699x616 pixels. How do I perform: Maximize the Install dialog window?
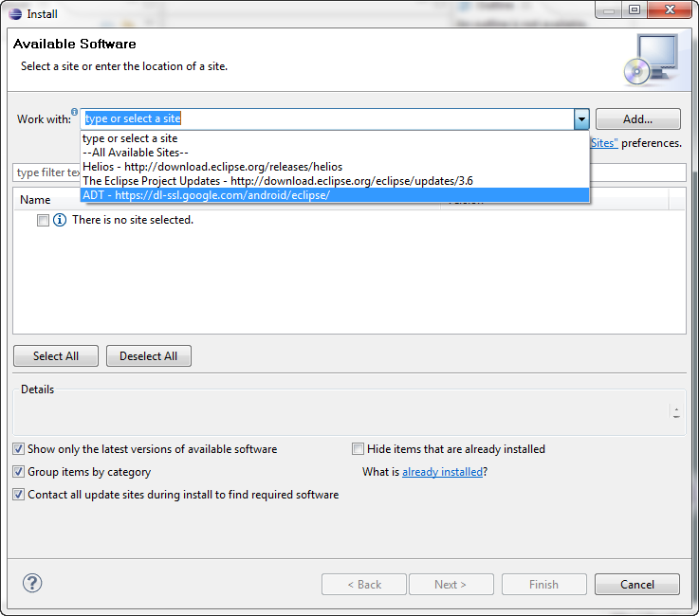(634, 9)
